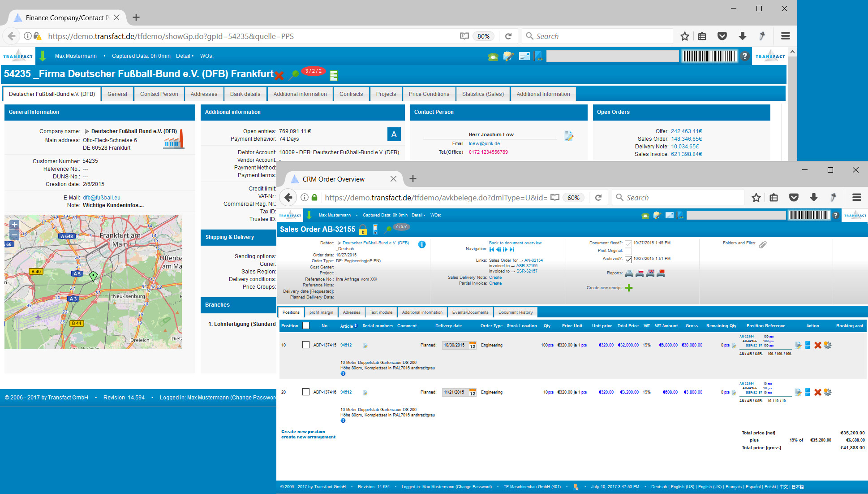Image resolution: width=868 pixels, height=494 pixels.
Task: Click the yellow padlock icon on Sales Order AB-32155
Action: tap(363, 230)
